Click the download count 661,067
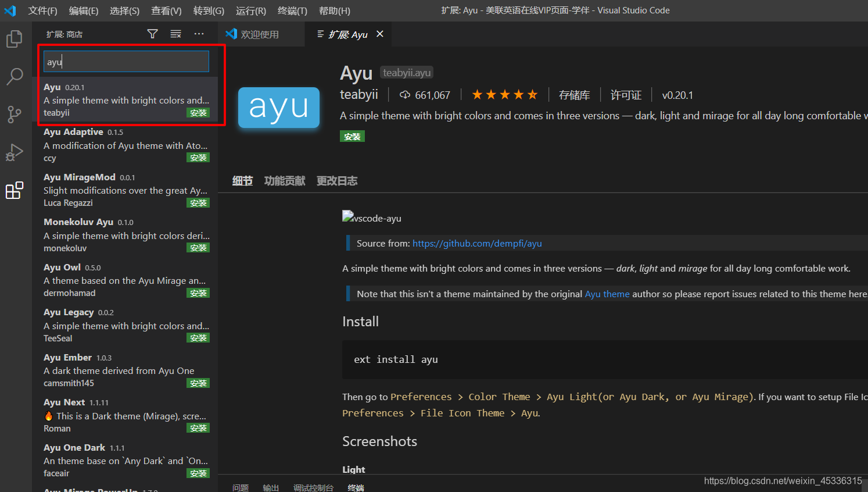868x492 pixels. coord(425,95)
